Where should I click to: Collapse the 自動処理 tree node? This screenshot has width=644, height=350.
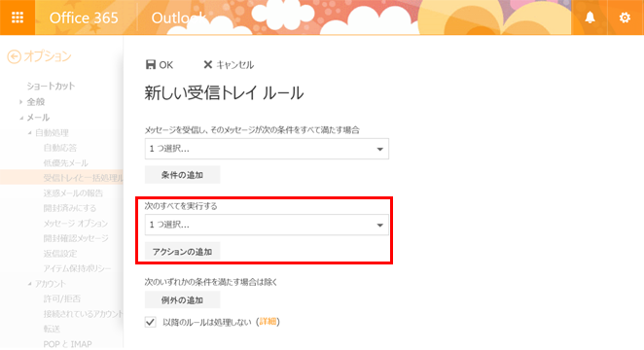(x=29, y=132)
